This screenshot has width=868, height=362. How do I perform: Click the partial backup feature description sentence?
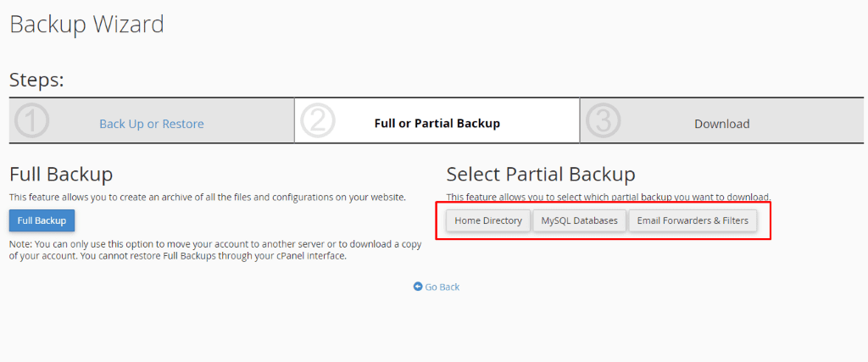coord(608,197)
